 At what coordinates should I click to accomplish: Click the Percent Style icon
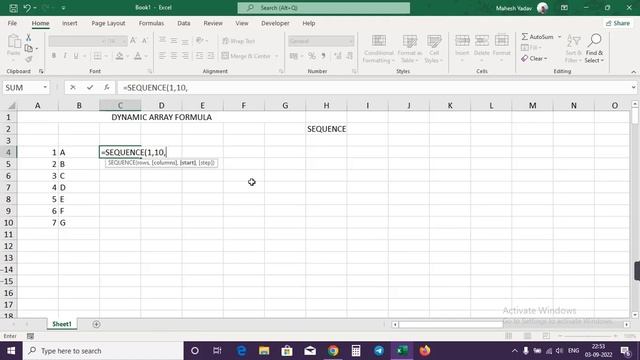pyautogui.click(x=312, y=56)
